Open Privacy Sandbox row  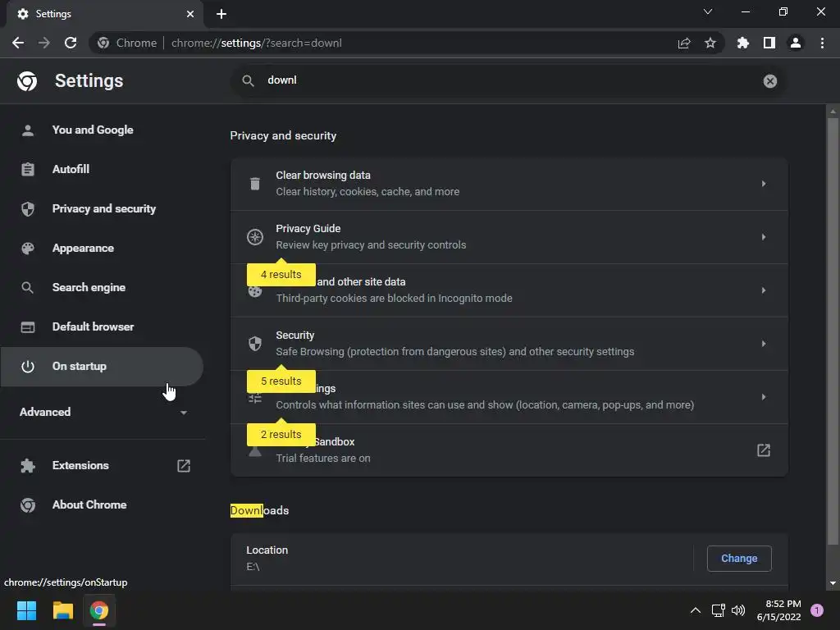509,450
